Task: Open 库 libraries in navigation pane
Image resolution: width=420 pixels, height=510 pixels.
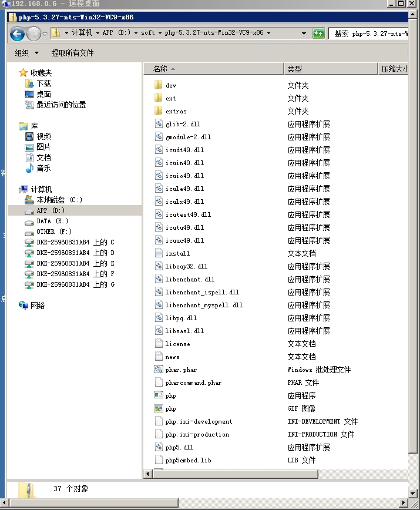Action: tap(34, 126)
